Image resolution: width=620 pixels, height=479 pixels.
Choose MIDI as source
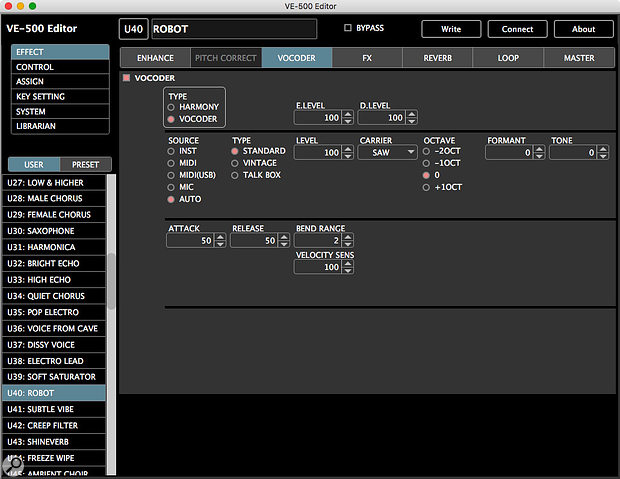pos(171,163)
